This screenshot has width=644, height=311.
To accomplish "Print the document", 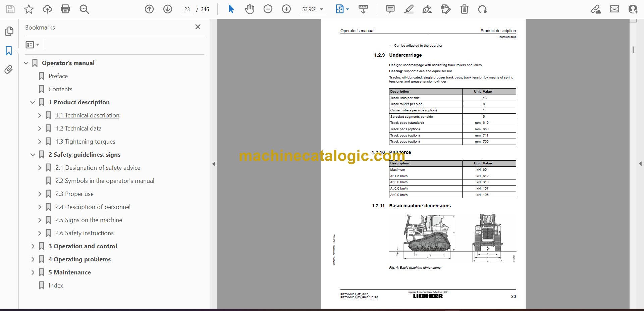I will pyautogui.click(x=65, y=9).
